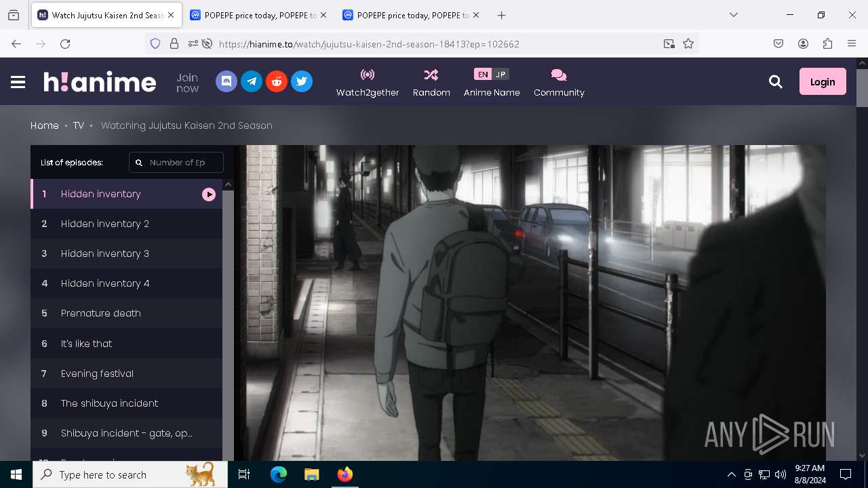Open the Reddit join link
The height and width of the screenshot is (488, 868).
277,81
